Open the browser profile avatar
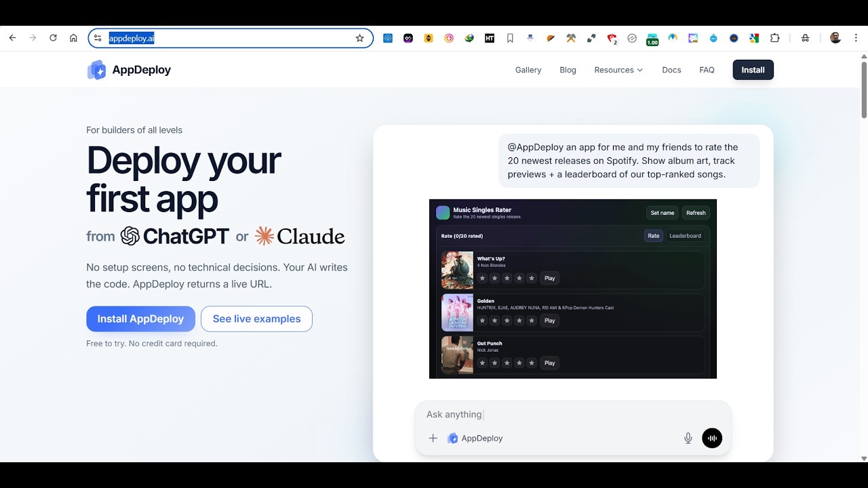This screenshot has height=488, width=868. pyautogui.click(x=835, y=38)
